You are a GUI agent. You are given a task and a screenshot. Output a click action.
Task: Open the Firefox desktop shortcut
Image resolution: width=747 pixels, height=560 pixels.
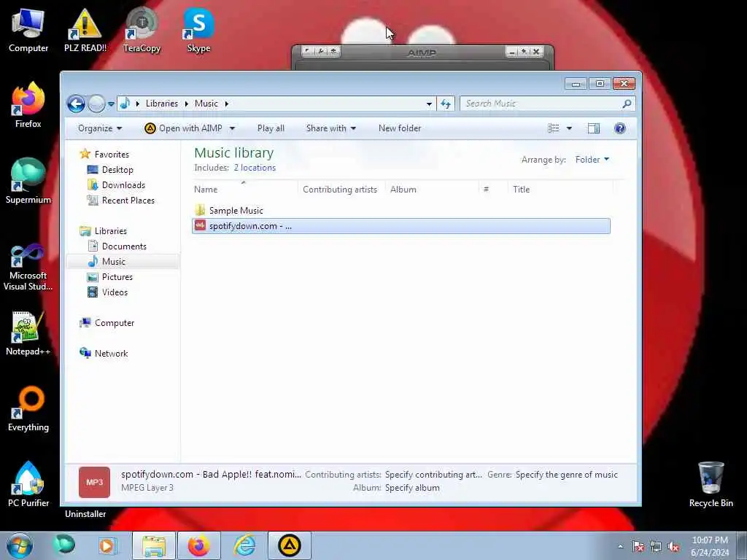(x=28, y=105)
